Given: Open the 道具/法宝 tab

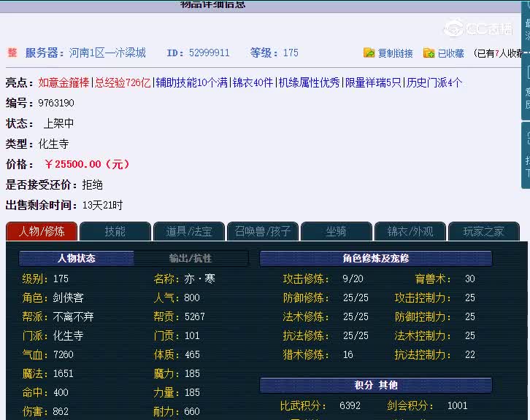Looking at the screenshot, I should click(189, 231).
